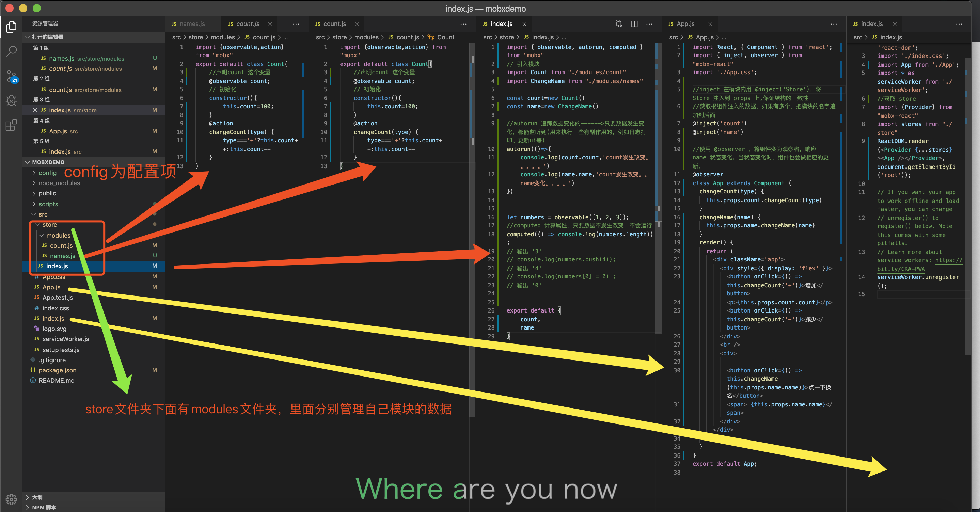
Task: Place cursor on 'export default App;' line
Action: pyautogui.click(x=724, y=463)
